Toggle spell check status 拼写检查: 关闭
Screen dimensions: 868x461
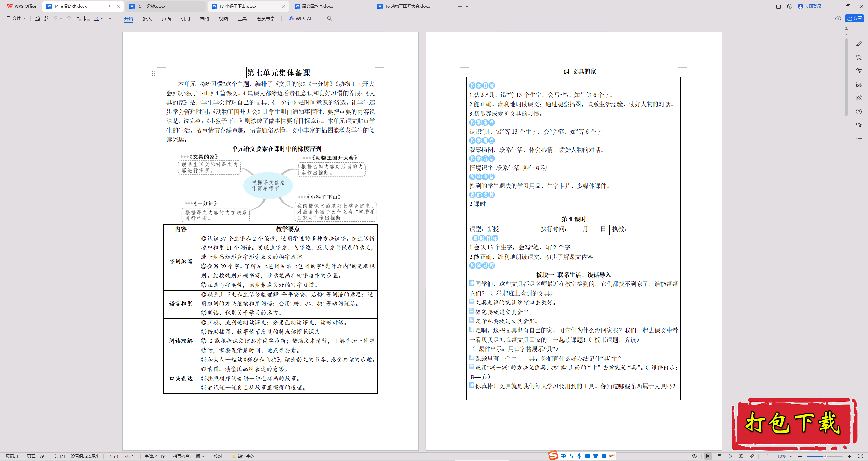[x=189, y=456]
